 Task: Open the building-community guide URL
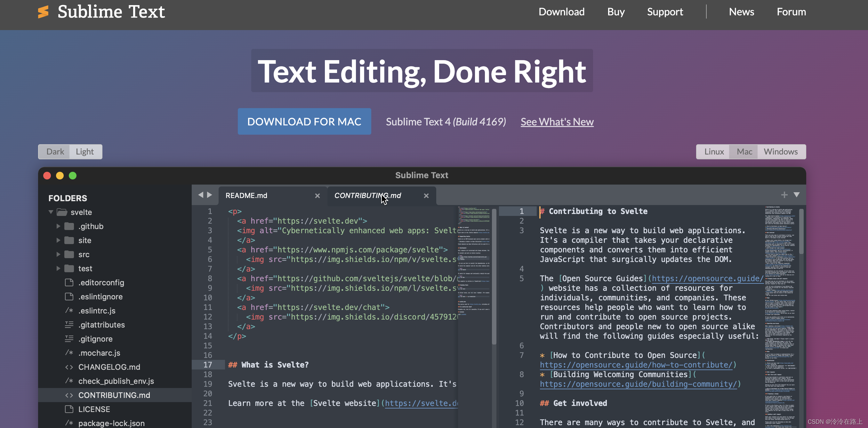coord(638,384)
